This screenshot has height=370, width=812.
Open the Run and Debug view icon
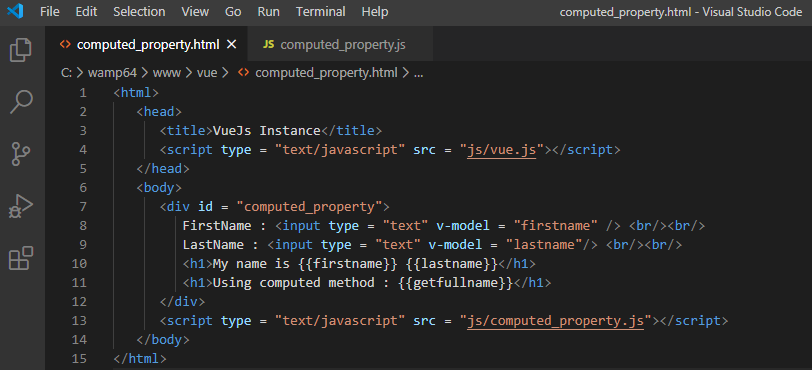coord(21,206)
